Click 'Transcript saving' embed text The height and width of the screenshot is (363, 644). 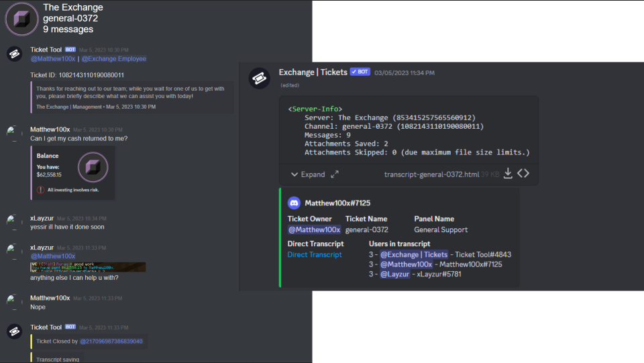tap(58, 359)
